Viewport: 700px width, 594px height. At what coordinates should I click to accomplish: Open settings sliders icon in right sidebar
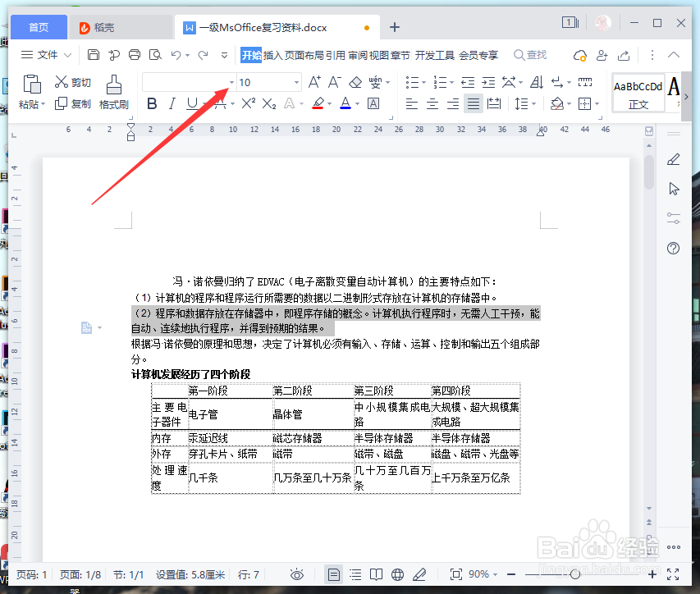click(x=673, y=218)
